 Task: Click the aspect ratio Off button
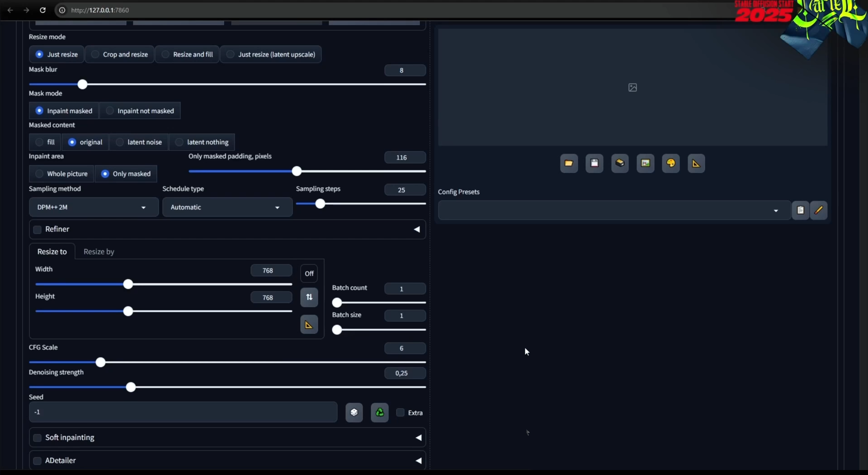click(309, 273)
